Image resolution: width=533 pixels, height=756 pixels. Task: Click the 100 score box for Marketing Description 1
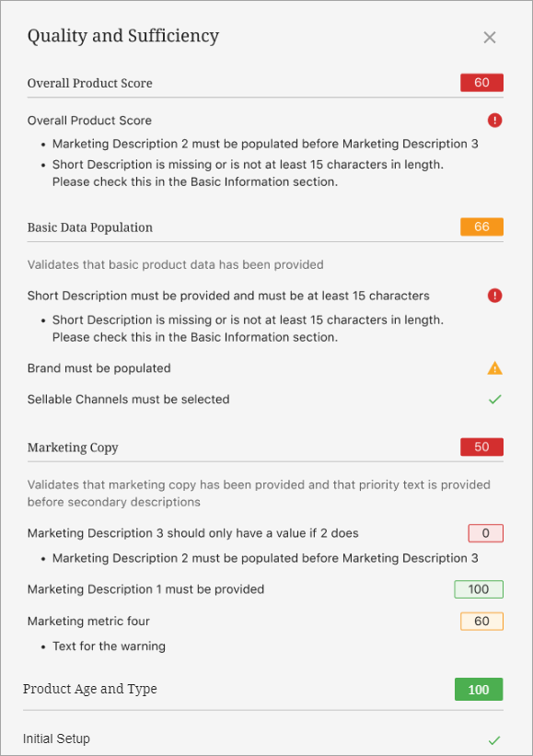(479, 588)
